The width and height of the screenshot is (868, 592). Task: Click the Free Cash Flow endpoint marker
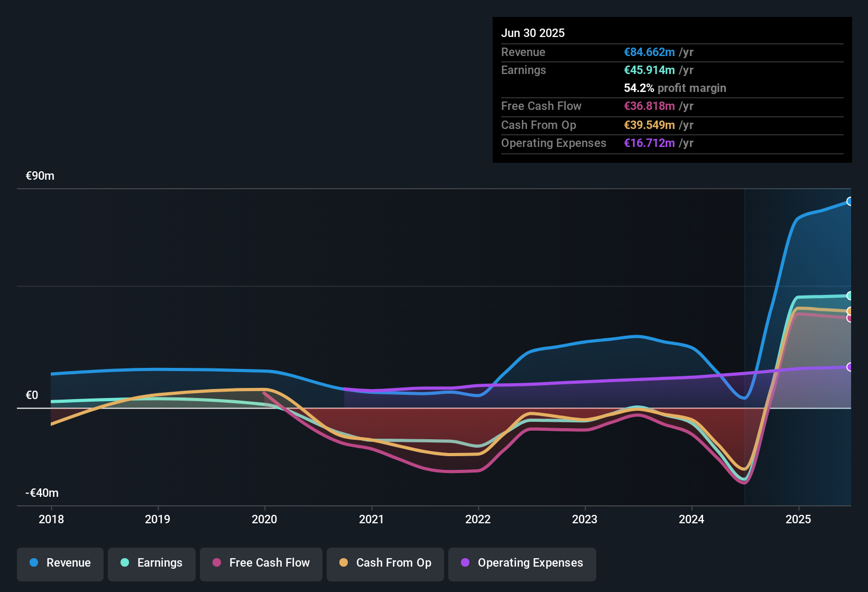(850, 318)
